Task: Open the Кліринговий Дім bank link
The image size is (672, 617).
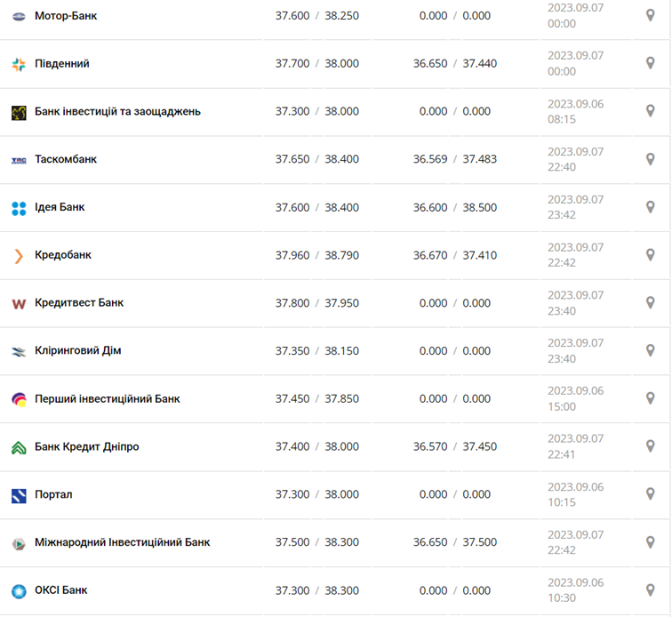Action: point(77,351)
